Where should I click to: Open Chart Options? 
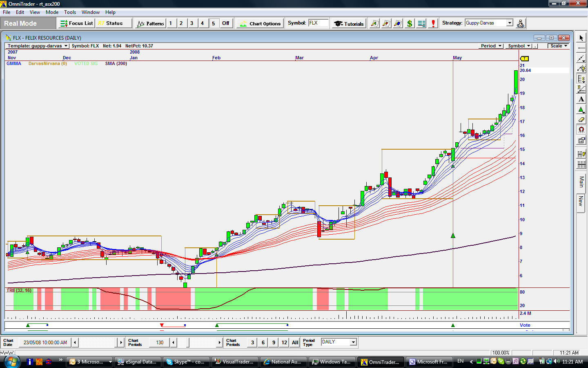pyautogui.click(x=260, y=23)
